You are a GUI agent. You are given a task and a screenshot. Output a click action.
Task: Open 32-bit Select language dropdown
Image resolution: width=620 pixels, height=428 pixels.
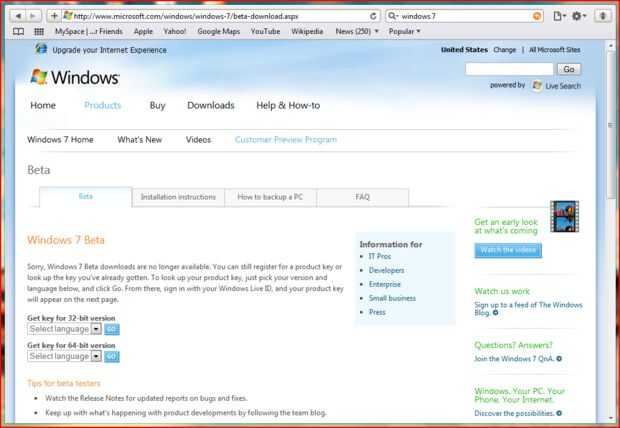click(64, 329)
